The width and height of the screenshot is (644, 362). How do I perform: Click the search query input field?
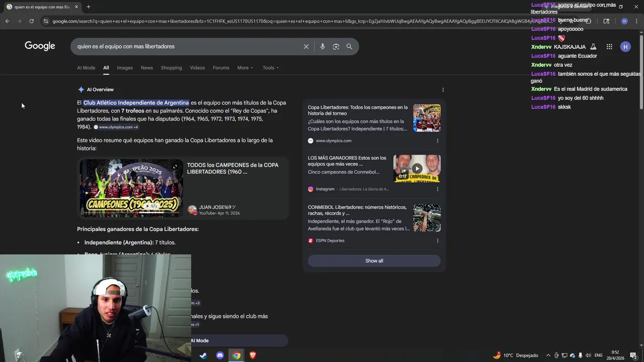click(x=186, y=46)
